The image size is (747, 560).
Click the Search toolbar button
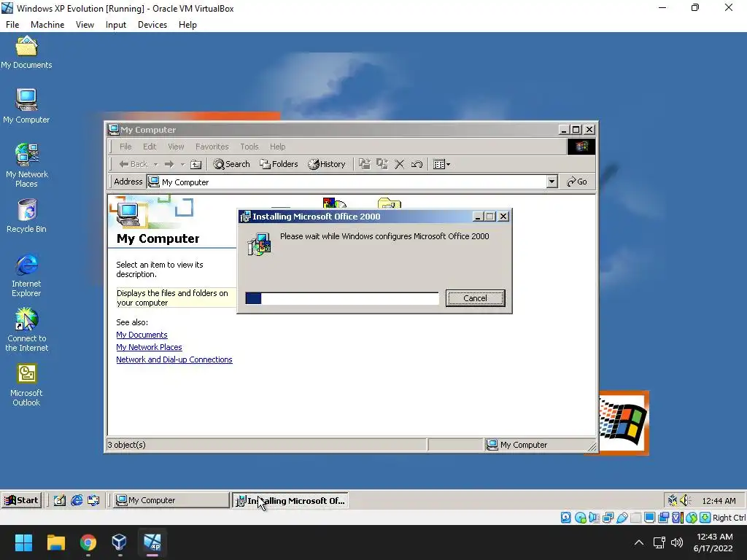tap(231, 164)
